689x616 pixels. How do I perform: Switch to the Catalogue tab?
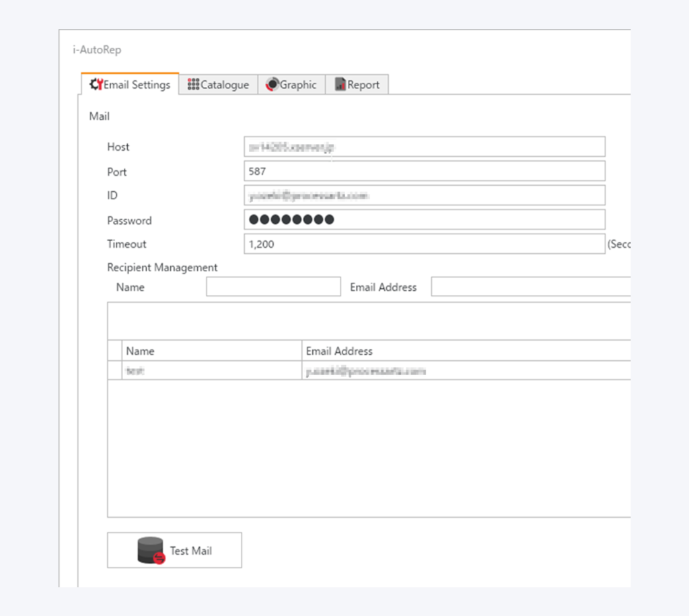218,85
